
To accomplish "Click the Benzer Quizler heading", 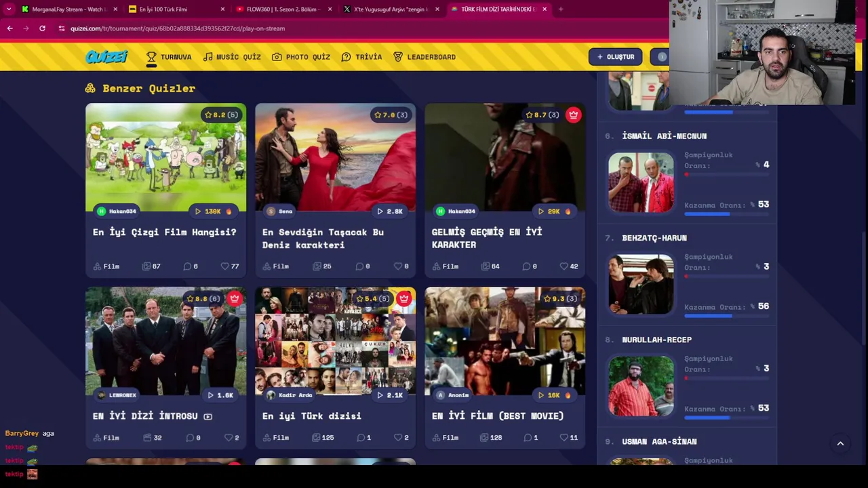I will click(x=140, y=88).
